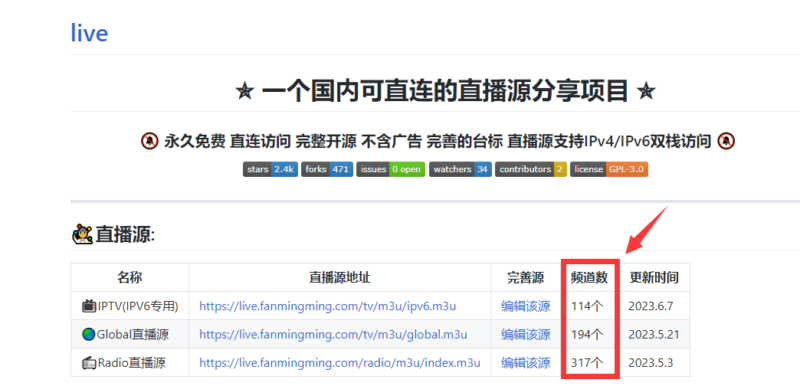Click the license GPL-3.0 badge
800x386 pixels.
609,169
